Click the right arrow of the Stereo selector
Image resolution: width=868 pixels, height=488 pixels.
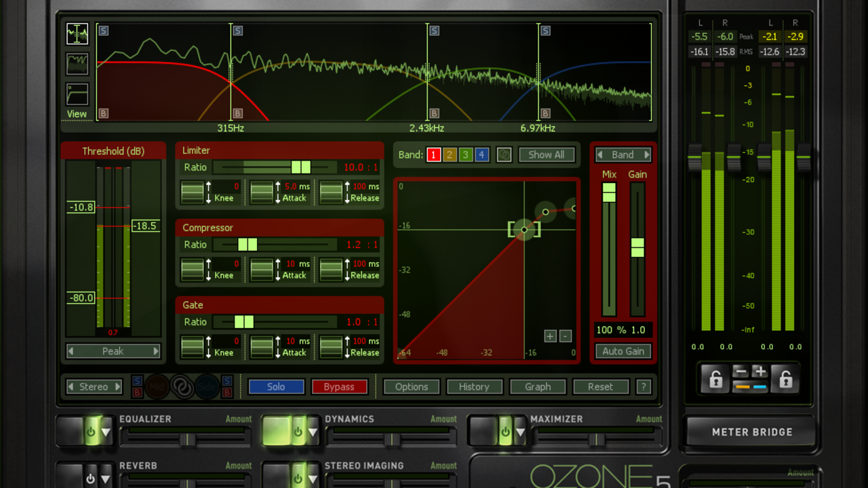(x=117, y=387)
